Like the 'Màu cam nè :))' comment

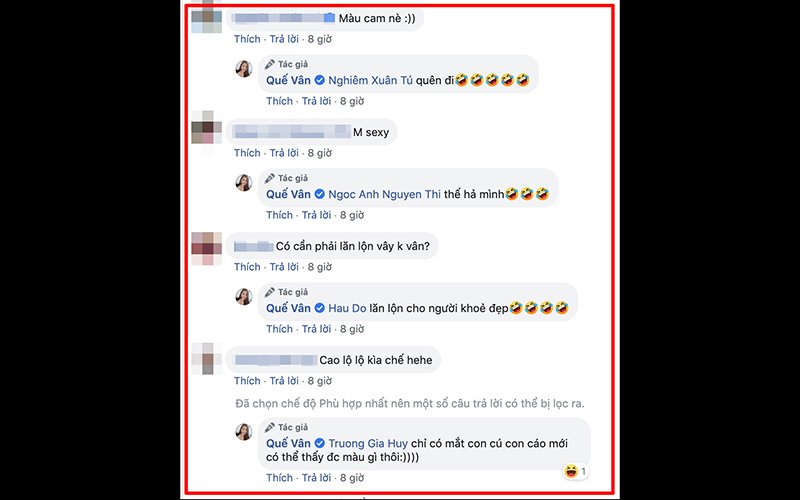pos(247,39)
